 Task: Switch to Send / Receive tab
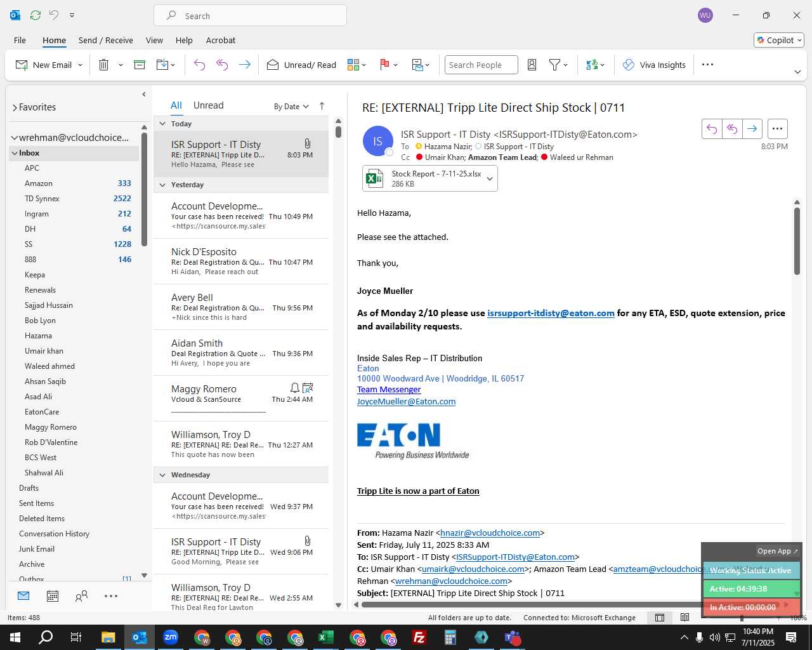tap(106, 40)
